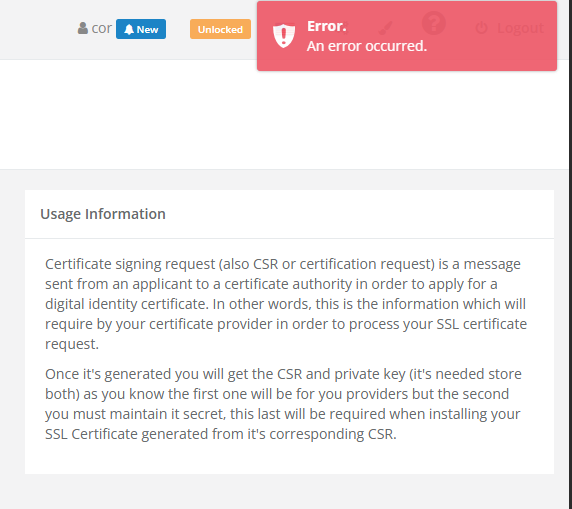
Task: Click the 'Once it's generated' paragraph
Action: tap(283, 404)
